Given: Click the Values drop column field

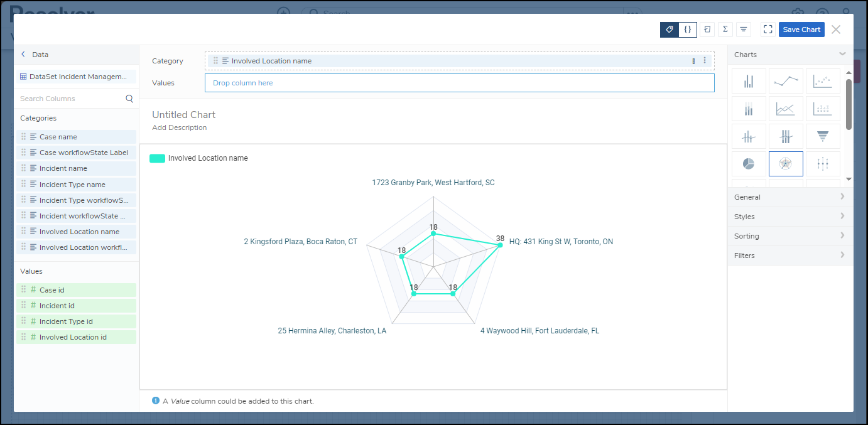Looking at the screenshot, I should coord(459,83).
